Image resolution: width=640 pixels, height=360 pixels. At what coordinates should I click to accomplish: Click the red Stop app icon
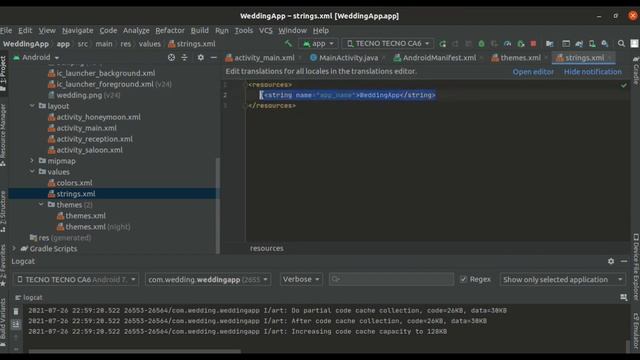(x=533, y=44)
